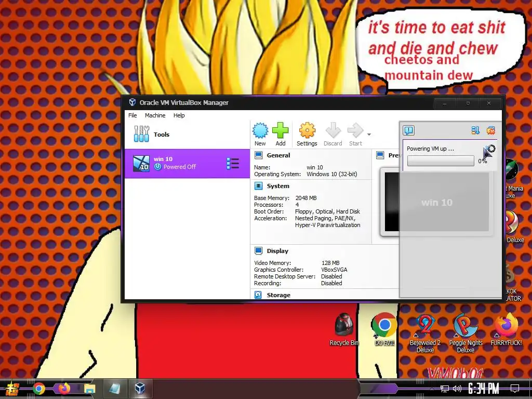The height and width of the screenshot is (399, 532).
Task: Show hidden system tray icons
Action: click(x=432, y=389)
